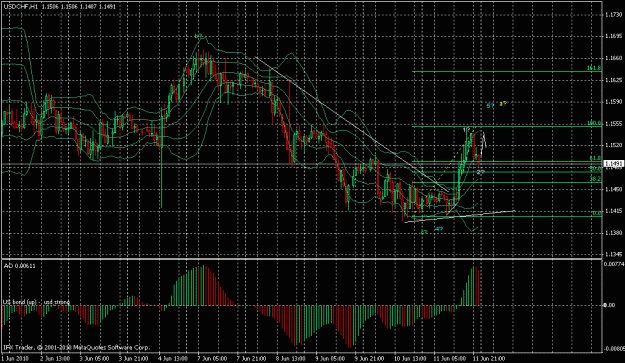Image resolution: width=625 pixels, height=363 pixels.
Task: Click the yellow 'a?' wave label
Action: [503, 104]
